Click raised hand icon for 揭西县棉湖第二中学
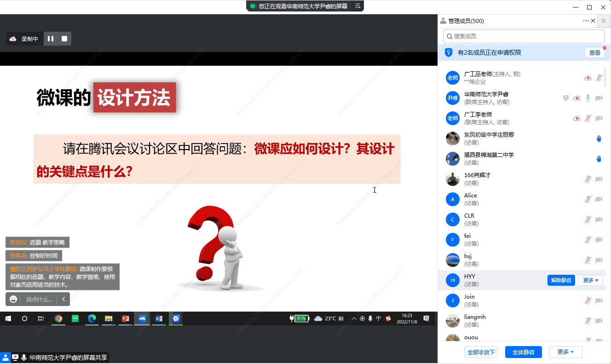The width and height of the screenshot is (611, 364). click(x=599, y=159)
